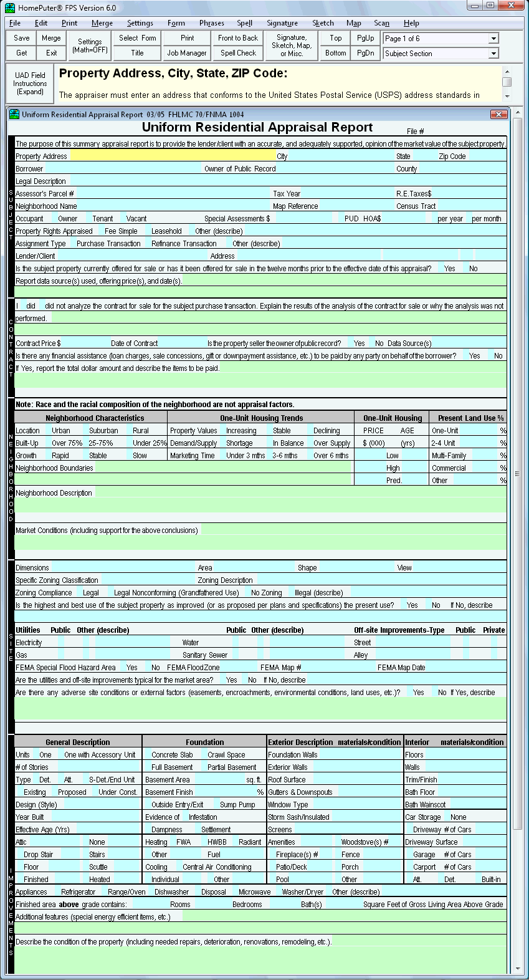Click the Exit button
Image resolution: width=529 pixels, height=980 pixels.
pyautogui.click(x=51, y=53)
